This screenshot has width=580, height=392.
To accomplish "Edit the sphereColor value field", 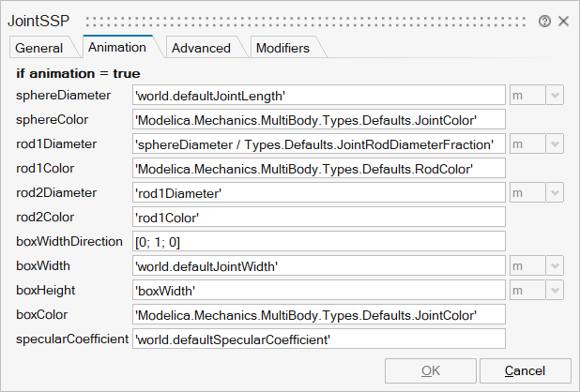I will pos(319,119).
